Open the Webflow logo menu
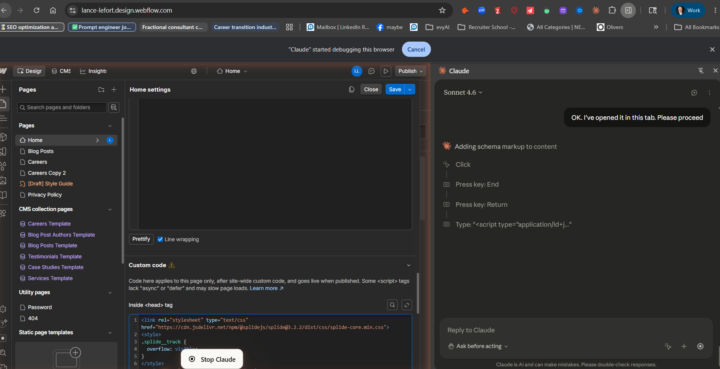Screen dimensions: 720x369 (3, 71)
